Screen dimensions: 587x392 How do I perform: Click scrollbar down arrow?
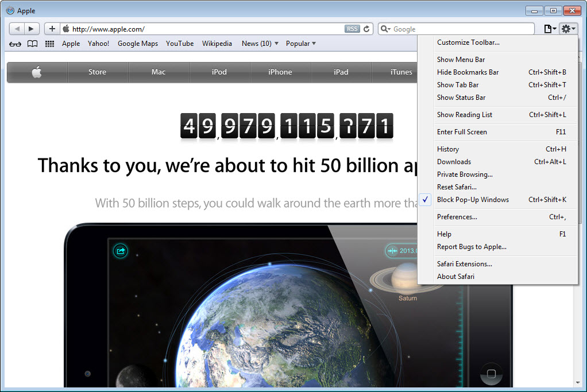click(x=578, y=383)
